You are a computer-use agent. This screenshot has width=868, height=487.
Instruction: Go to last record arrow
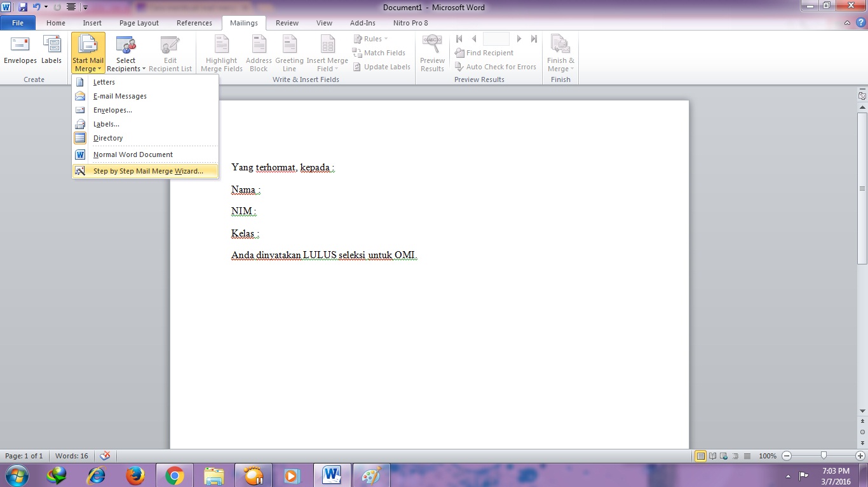click(534, 39)
